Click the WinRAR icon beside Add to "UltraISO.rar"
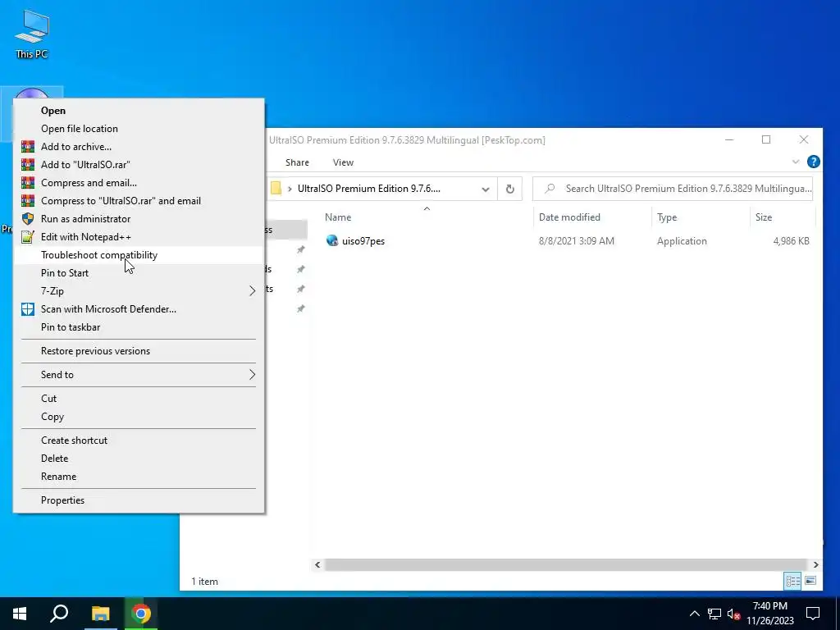The height and width of the screenshot is (630, 840). tap(28, 164)
